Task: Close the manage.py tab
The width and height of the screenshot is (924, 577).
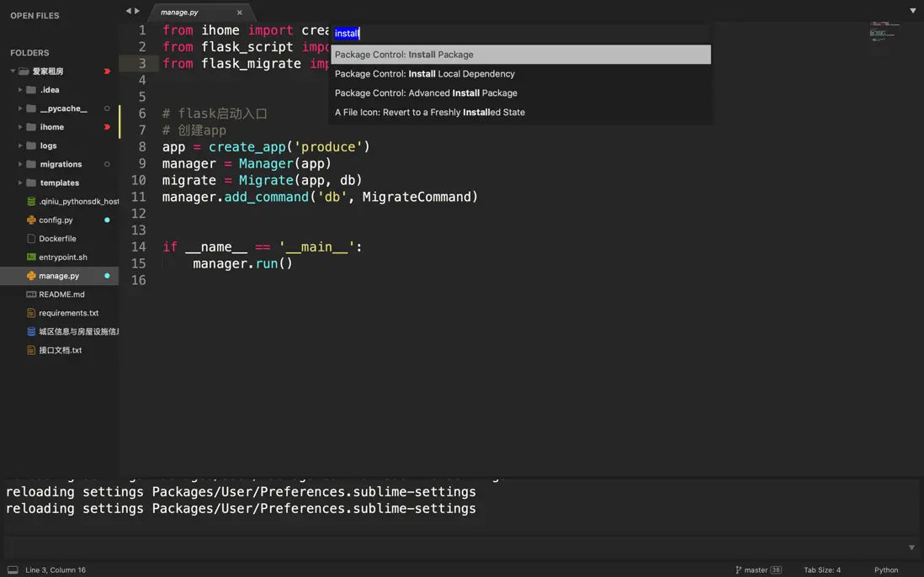Action: click(x=239, y=13)
